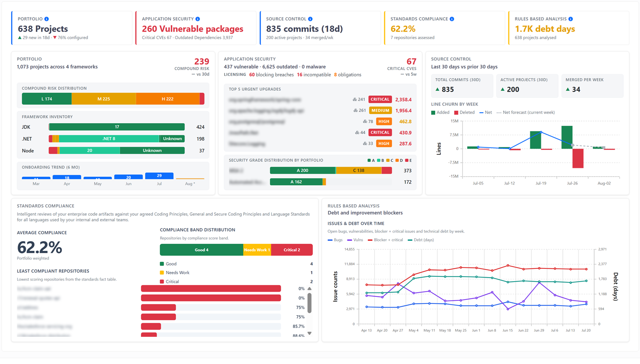640x364 pixels.
Task: Select the Critical 2 compliance band
Action: (x=292, y=250)
